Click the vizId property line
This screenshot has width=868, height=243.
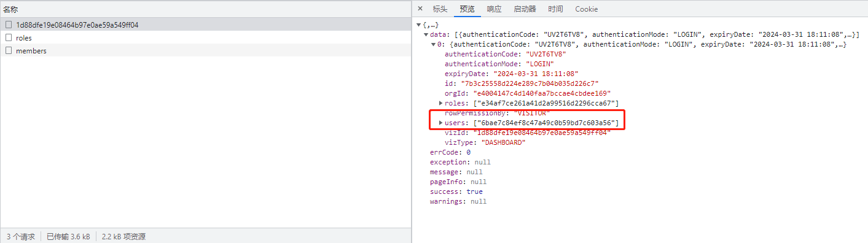pyautogui.click(x=528, y=133)
